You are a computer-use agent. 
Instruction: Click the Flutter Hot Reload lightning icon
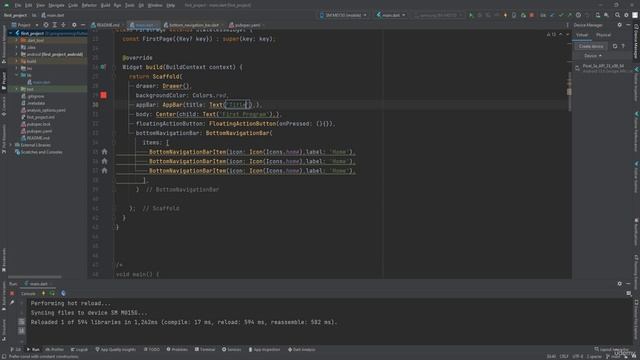click(x=505, y=15)
